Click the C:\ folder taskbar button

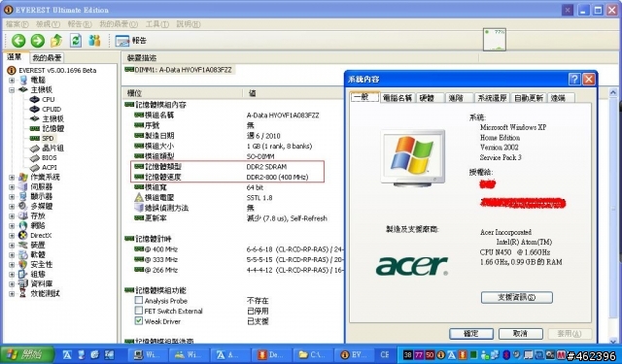[x=313, y=355]
